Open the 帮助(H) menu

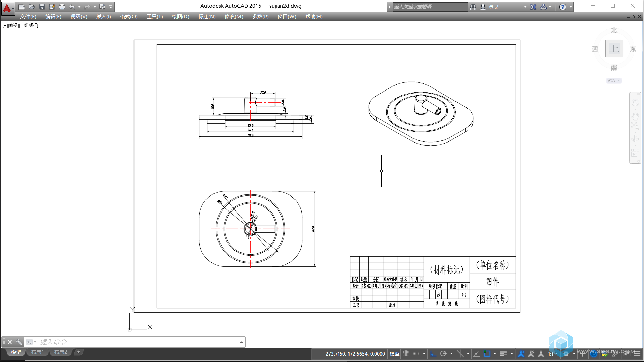314,17
